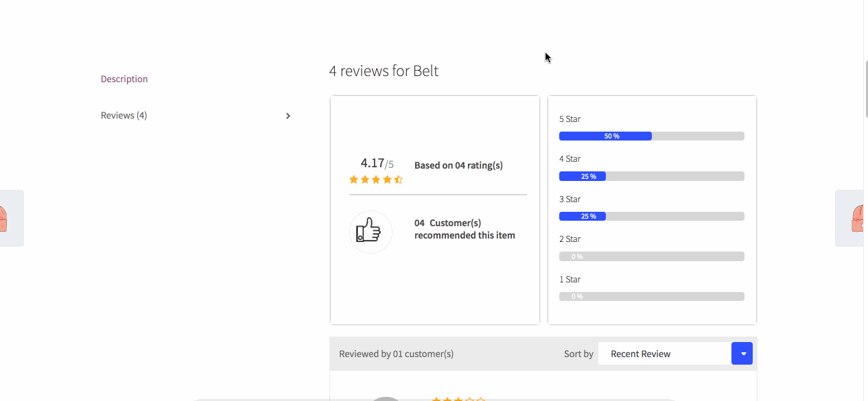Screen dimensions: 868x401
Task: Click the 5 Star label
Action: point(570,119)
